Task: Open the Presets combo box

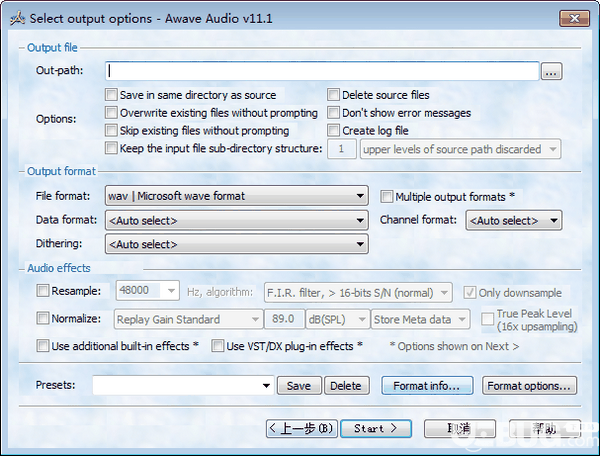Action: tap(183, 385)
